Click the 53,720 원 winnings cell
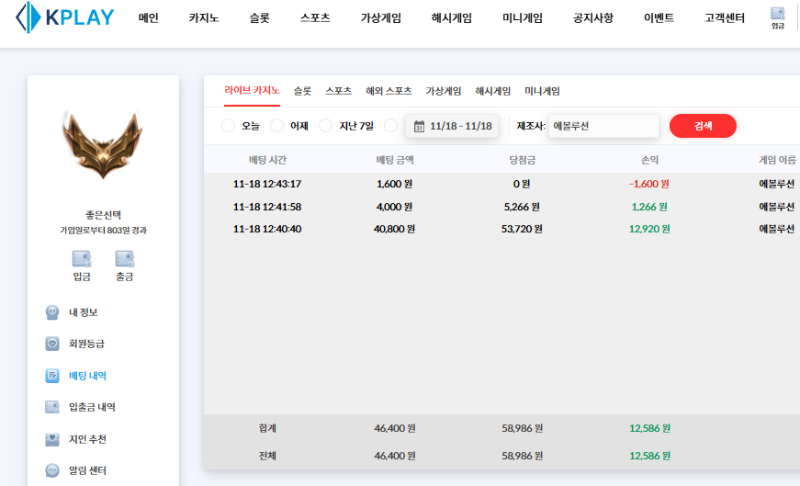Screen dimensions: 800x486 tap(522, 229)
